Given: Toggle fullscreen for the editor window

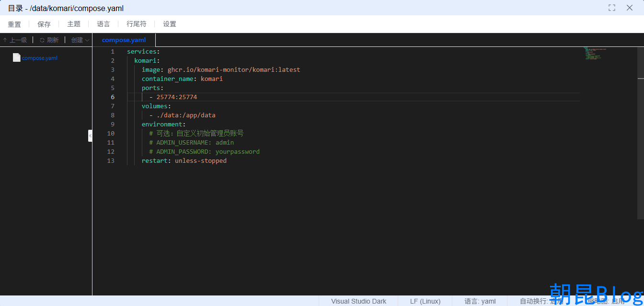Looking at the screenshot, I should pyautogui.click(x=612, y=8).
